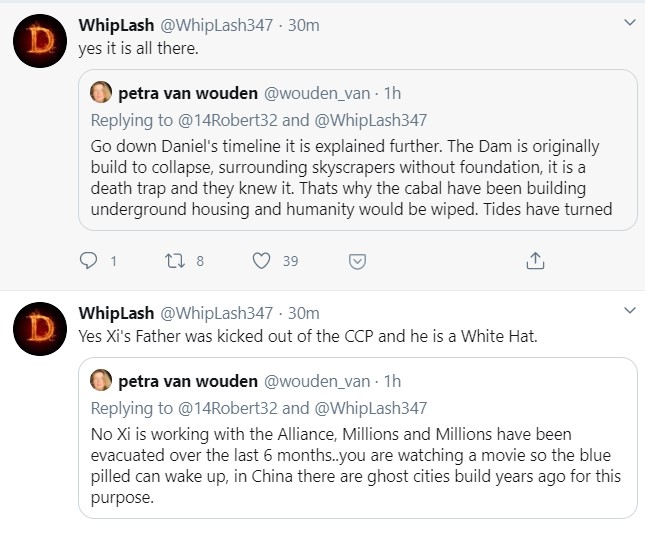Click the Pocket save icon

356,261
